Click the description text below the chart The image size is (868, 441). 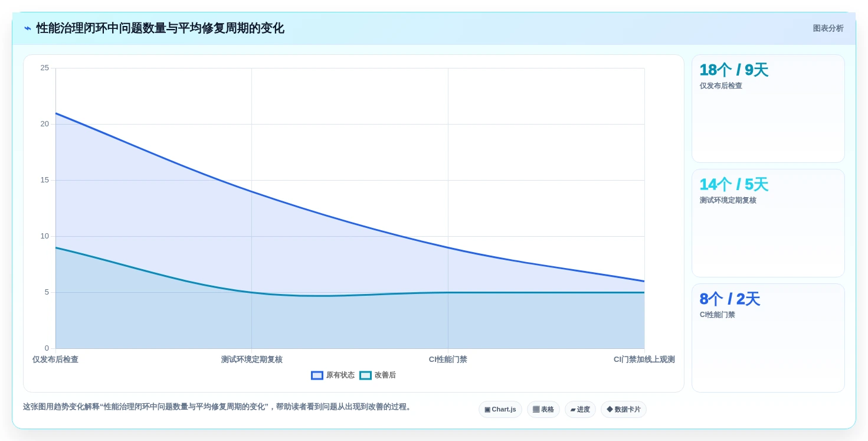218,407
